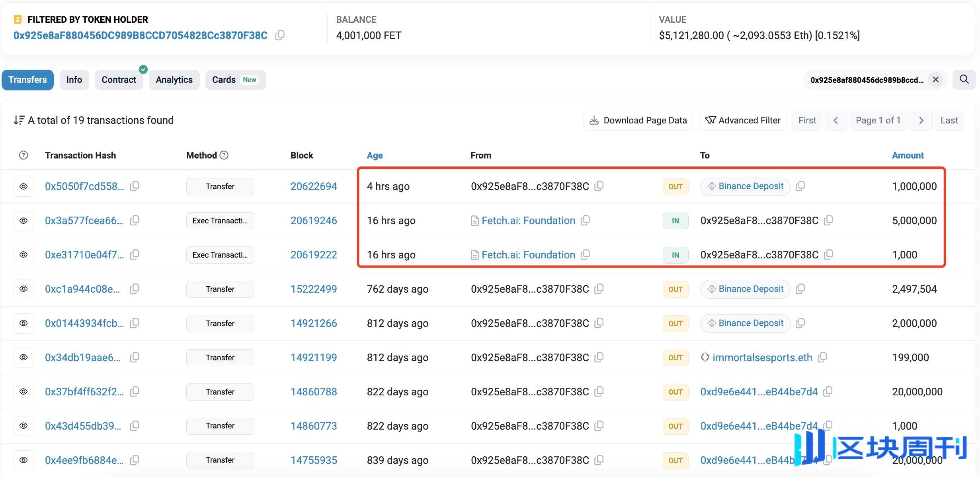This screenshot has width=980, height=477.
Task: Open immortalsesports.eth address link
Action: 762,358
